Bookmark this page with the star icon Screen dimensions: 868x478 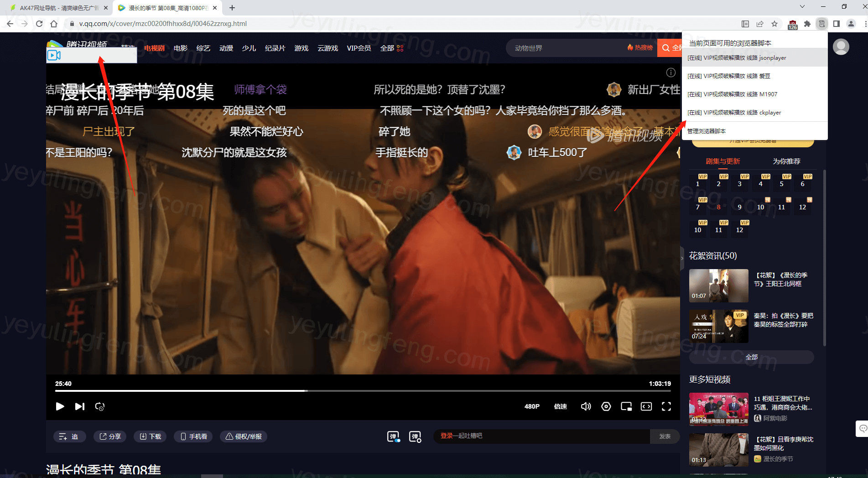click(x=774, y=24)
